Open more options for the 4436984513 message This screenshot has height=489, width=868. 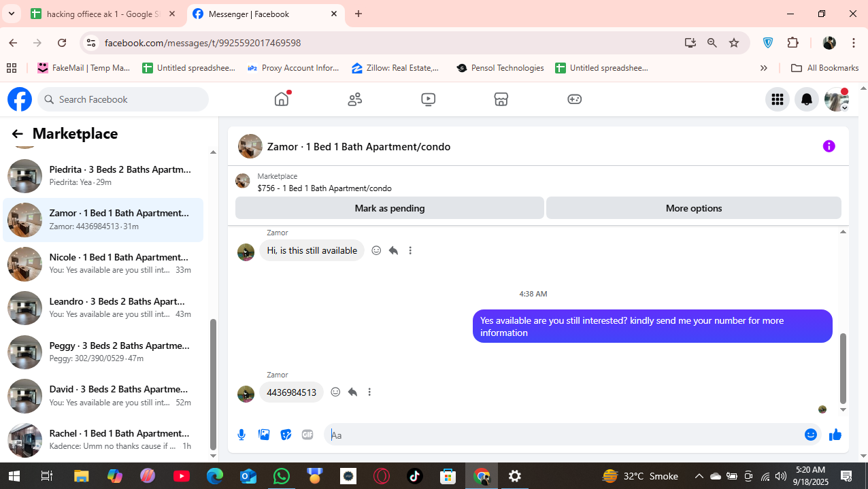[369, 392]
